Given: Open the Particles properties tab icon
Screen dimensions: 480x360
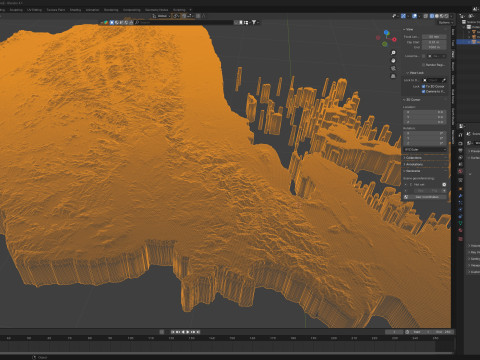Looking at the screenshot, I should pos(460,203).
